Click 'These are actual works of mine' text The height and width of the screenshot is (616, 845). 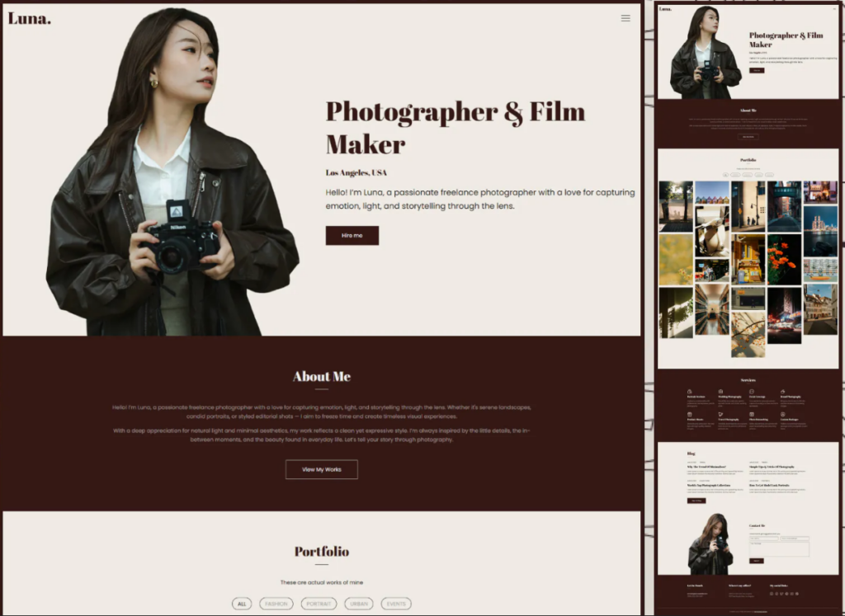[322, 582]
